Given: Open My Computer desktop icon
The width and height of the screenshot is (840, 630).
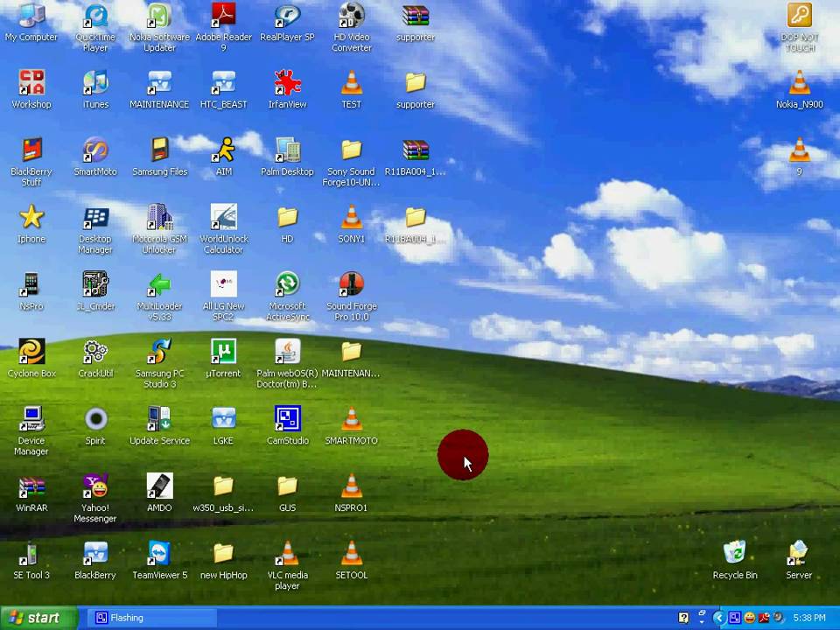Looking at the screenshot, I should [31, 16].
